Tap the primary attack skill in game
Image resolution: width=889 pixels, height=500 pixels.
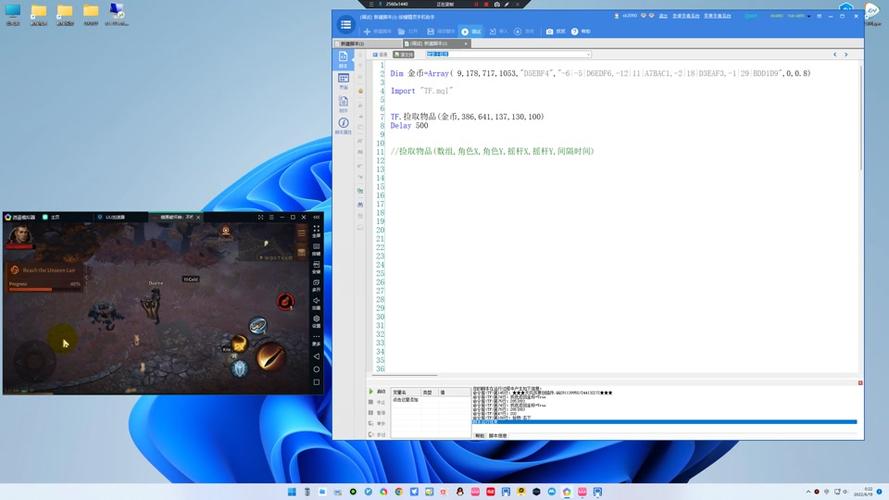point(270,354)
